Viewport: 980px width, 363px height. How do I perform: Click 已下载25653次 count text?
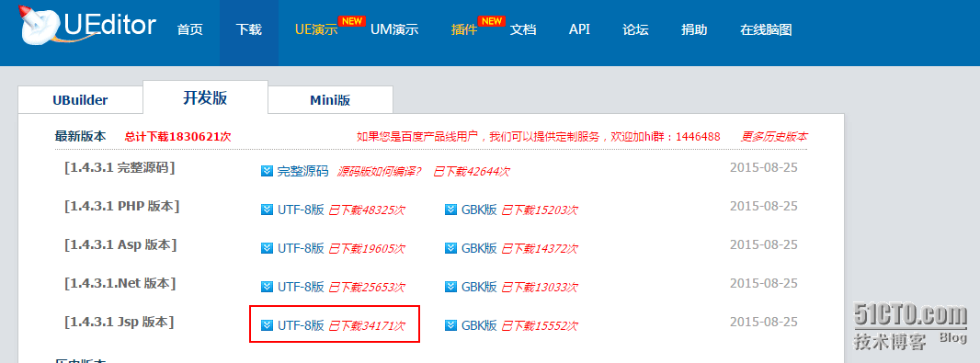point(367,287)
